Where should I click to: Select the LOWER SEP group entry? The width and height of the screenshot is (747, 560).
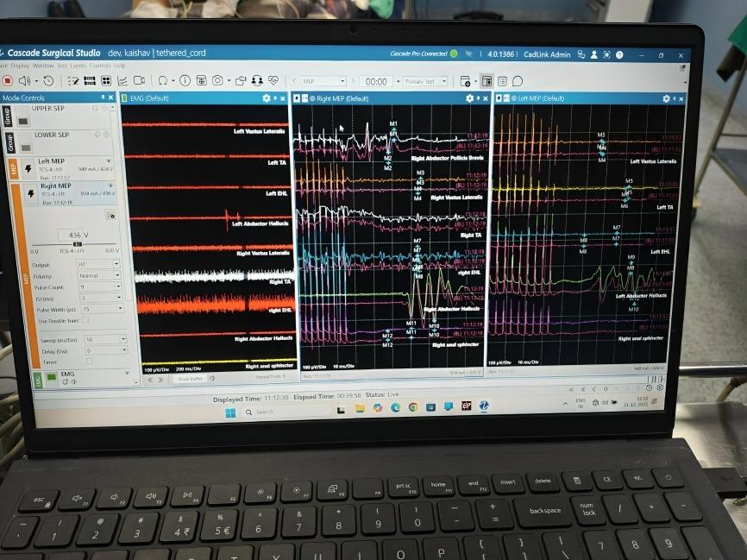(x=52, y=135)
